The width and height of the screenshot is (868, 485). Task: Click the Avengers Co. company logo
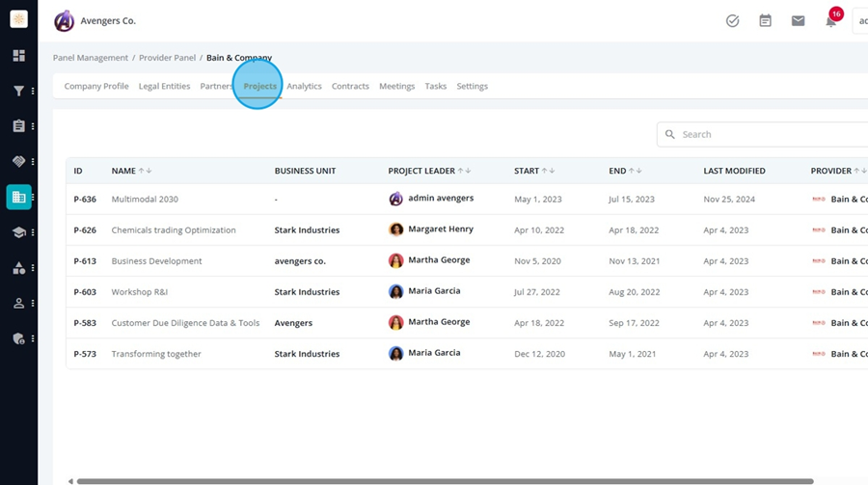click(x=65, y=21)
